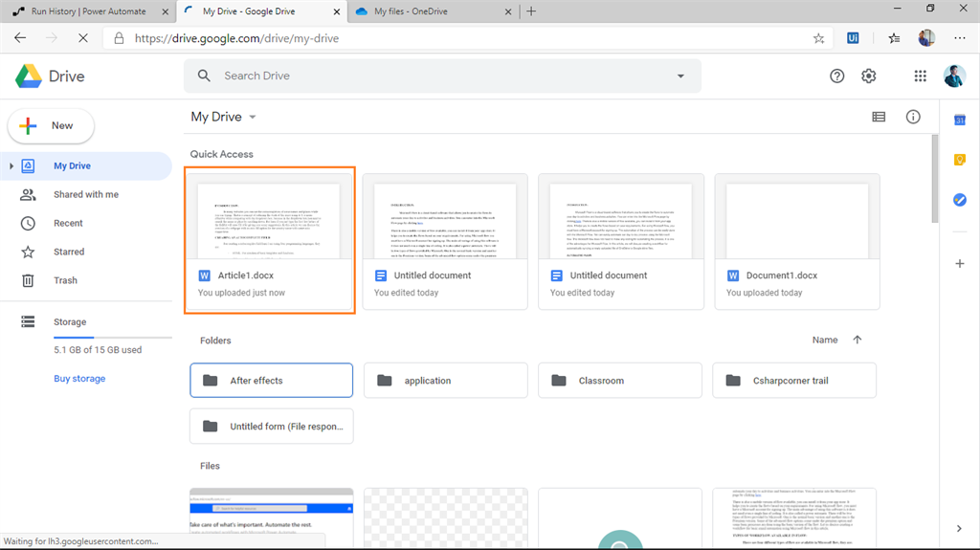
Task: Open the Article1.docx quick access card
Action: (x=270, y=241)
